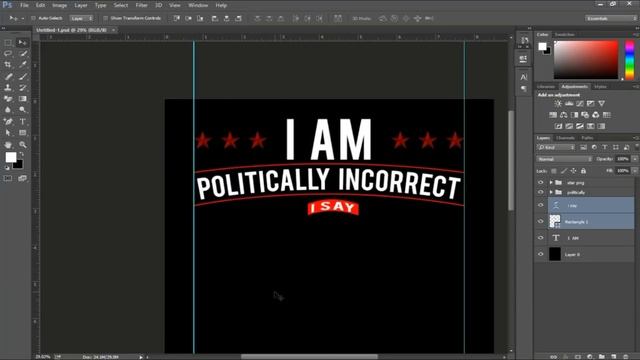Open the History panel icon
This screenshot has width=640, height=360.
pos(524,40)
